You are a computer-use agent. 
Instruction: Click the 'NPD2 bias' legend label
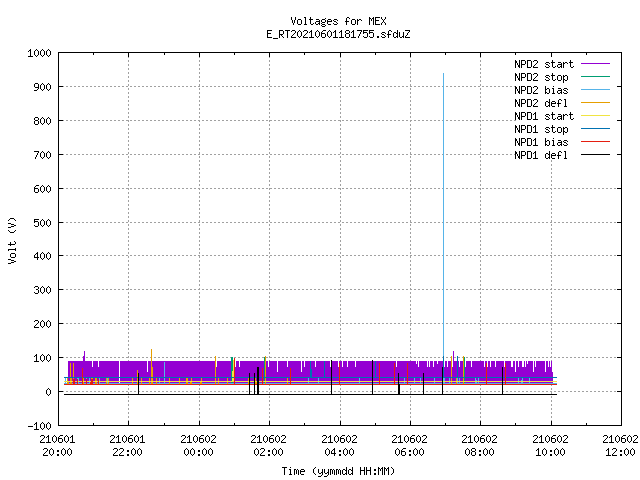pos(541,90)
